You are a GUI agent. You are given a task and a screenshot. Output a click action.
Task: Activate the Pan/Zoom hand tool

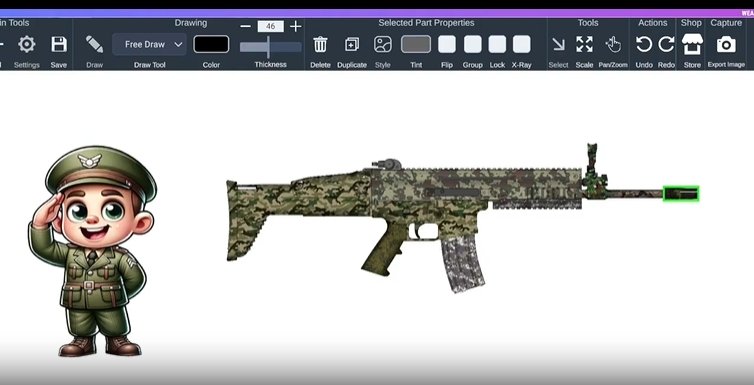tap(613, 44)
